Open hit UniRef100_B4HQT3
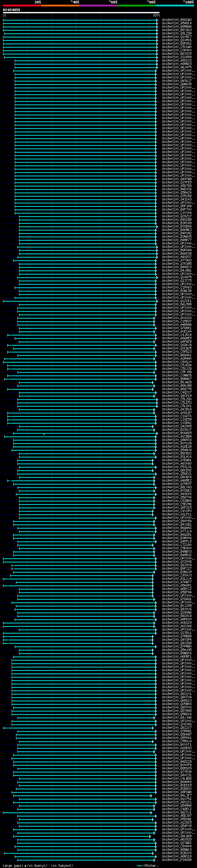This screenshot has height=868, width=197. point(177,267)
